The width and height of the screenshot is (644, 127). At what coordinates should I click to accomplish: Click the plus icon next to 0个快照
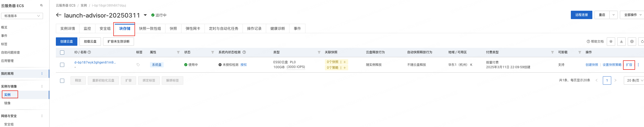[345, 62]
